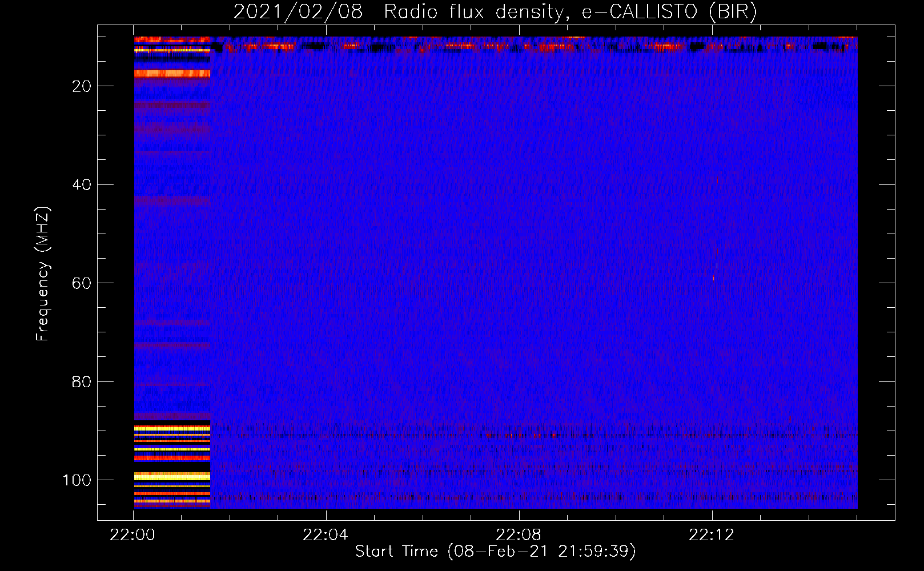Click the "60" frequency tick label

point(81,283)
